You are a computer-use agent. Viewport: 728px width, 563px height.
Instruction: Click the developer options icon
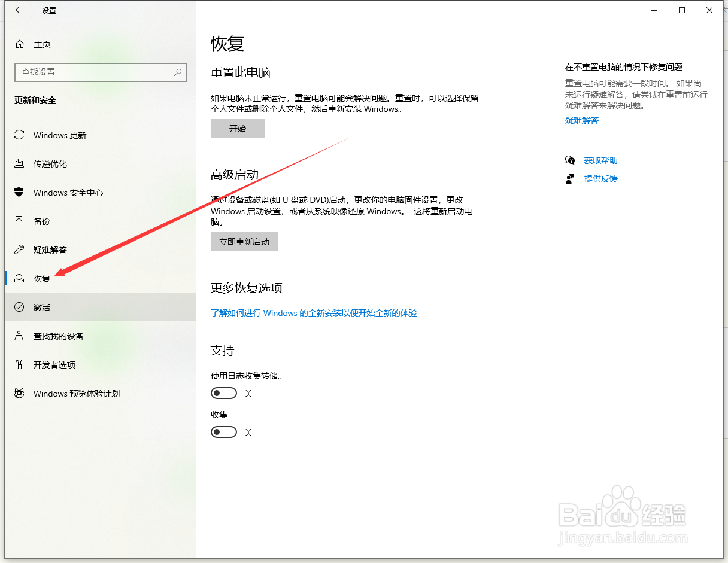20,365
